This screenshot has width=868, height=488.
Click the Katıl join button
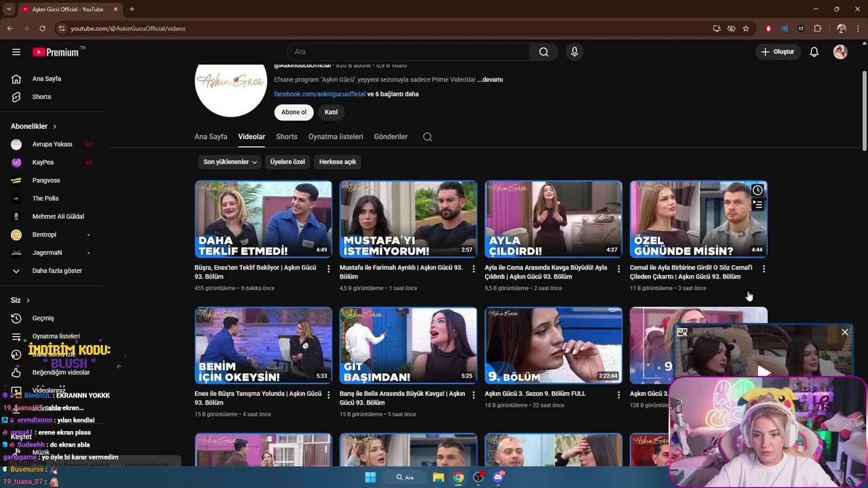331,113
